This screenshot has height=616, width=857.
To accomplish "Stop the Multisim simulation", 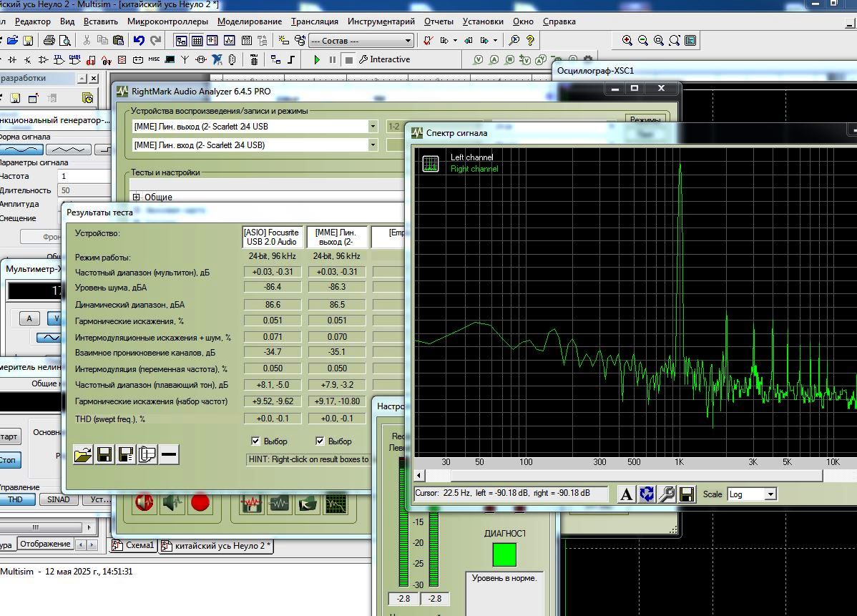I will (348, 59).
